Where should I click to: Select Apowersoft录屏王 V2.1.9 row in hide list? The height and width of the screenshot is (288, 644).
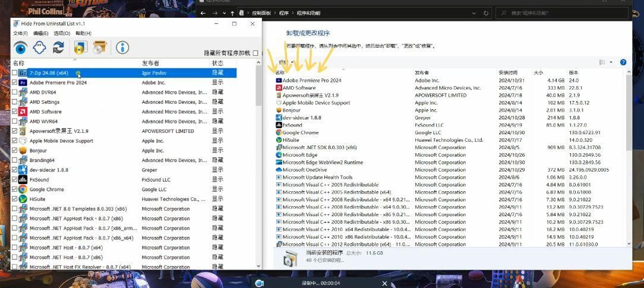[x=124, y=131]
